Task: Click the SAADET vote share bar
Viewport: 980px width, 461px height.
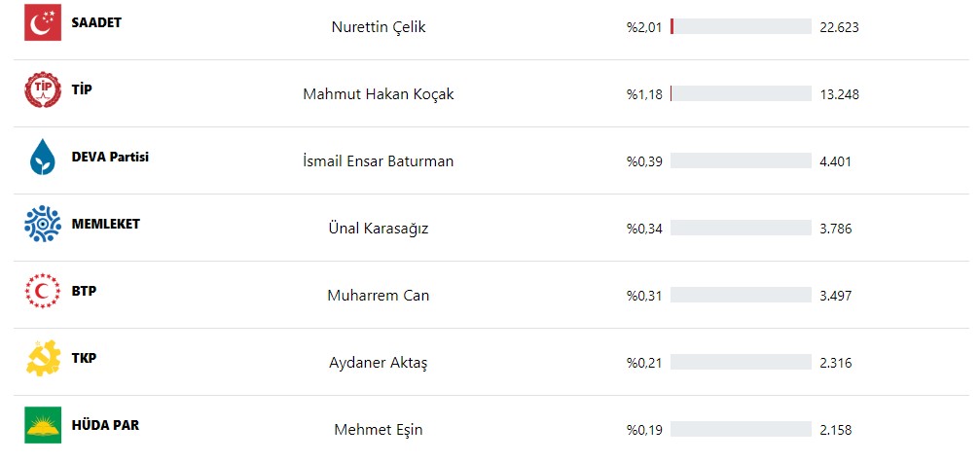Action: [741, 27]
